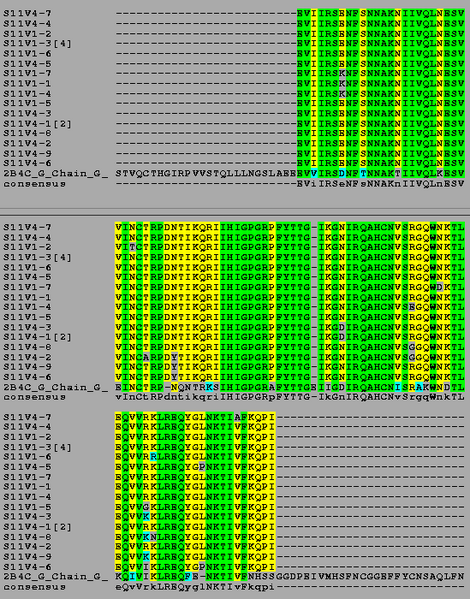Select the consensus label on the eQvVrkLREQyglNKTIvFkqpi row
The height and width of the screenshot is (599, 470).
[34, 587]
